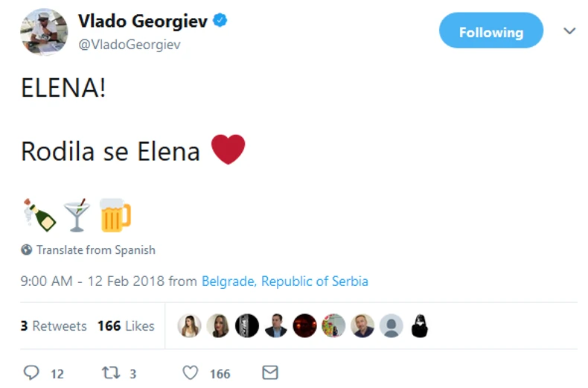Like the tweet with the heart outline icon
The width and height of the screenshot is (588, 388).
(x=191, y=373)
